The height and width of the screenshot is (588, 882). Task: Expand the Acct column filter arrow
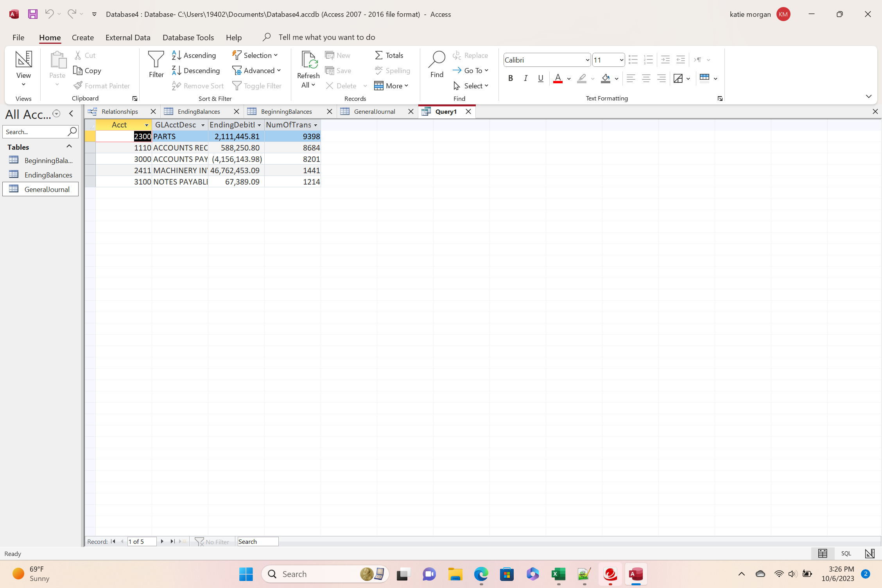(x=147, y=125)
